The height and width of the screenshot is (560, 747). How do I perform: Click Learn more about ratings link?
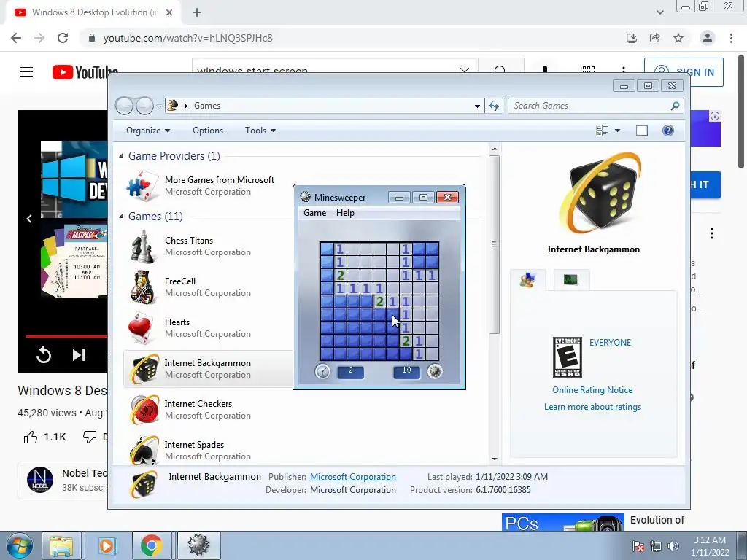(x=592, y=407)
